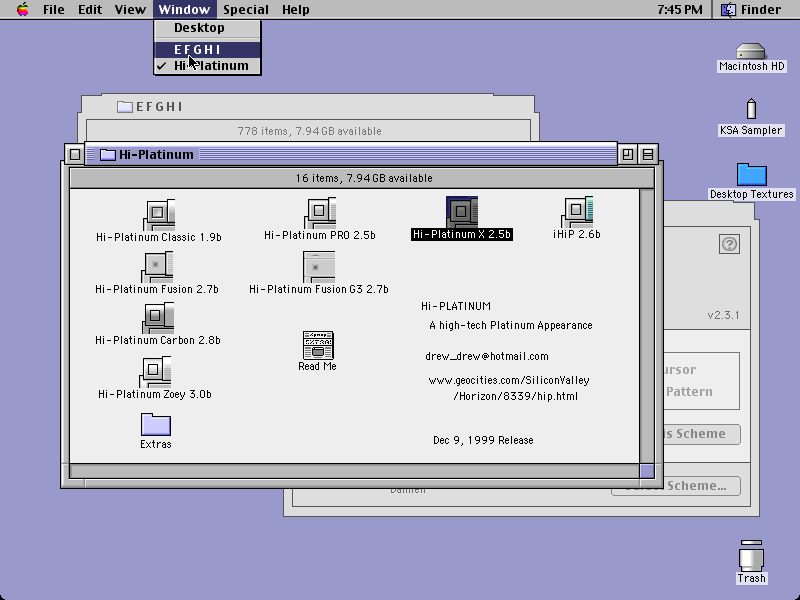Select Hi-Platinum Zoey 3.0b icon

(155, 372)
